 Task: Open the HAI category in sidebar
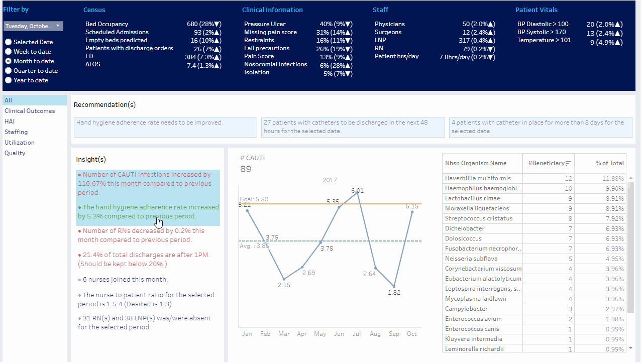[10, 122]
